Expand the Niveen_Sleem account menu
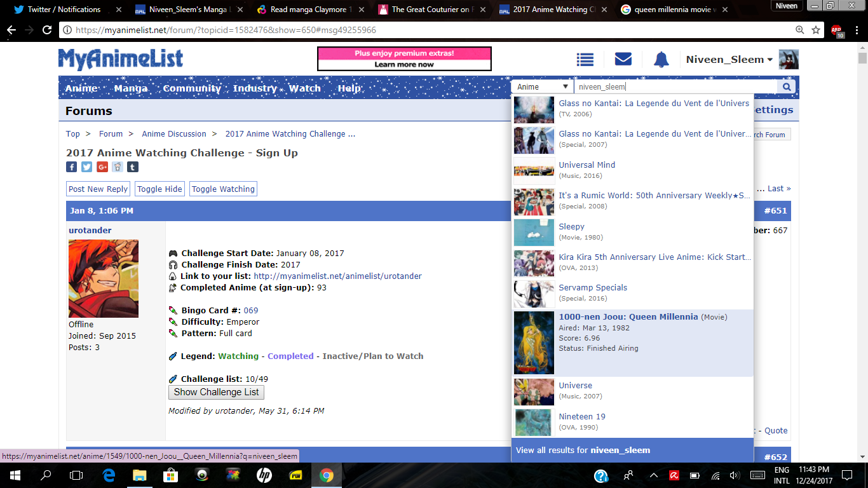 [x=729, y=60]
